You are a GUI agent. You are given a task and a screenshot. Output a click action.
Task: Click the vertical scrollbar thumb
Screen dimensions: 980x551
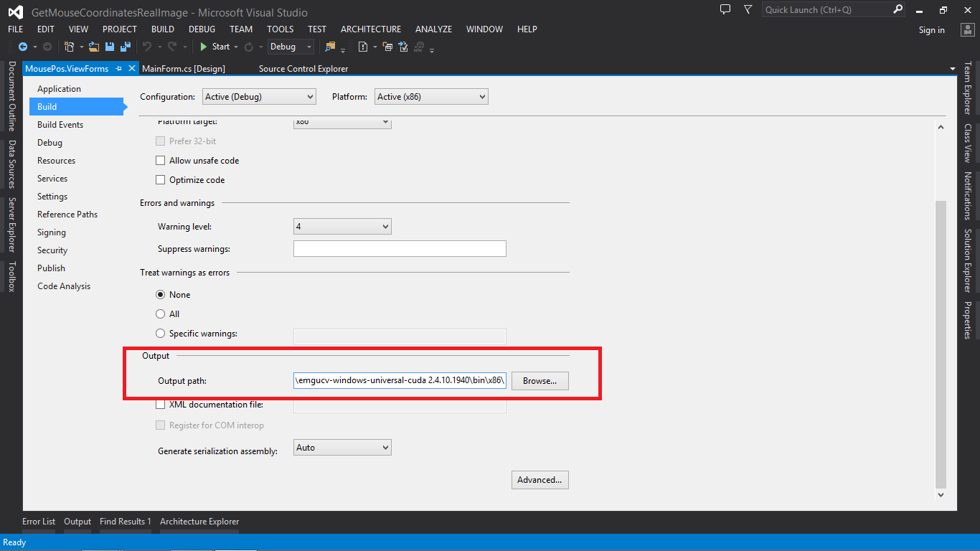941,344
